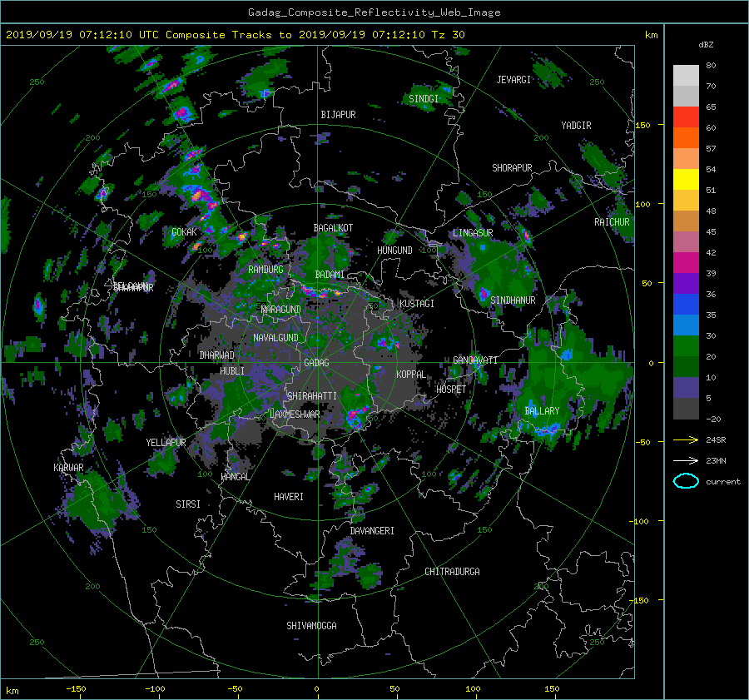Click the HAVERI city label
The image size is (749, 700).
click(x=289, y=497)
